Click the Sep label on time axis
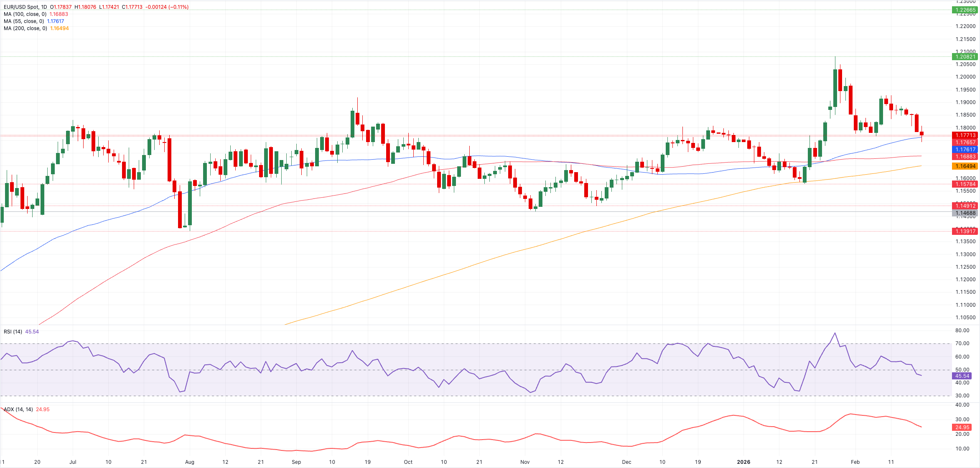 pyautogui.click(x=296, y=462)
